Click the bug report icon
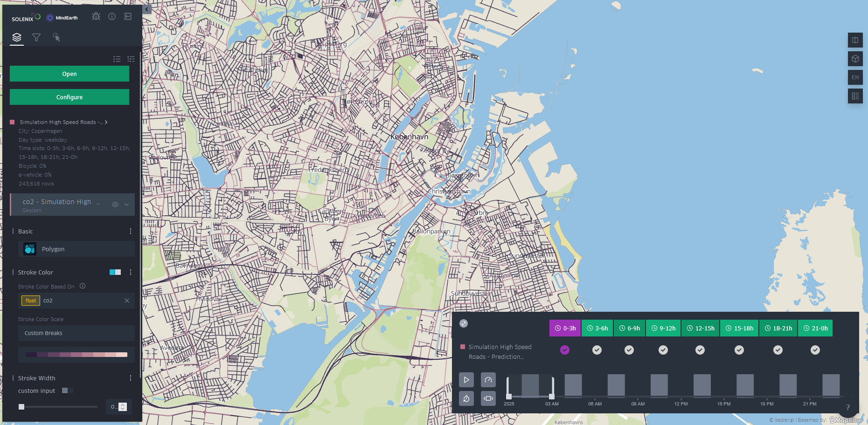Screen dimensions: 868x425 (x=96, y=17)
